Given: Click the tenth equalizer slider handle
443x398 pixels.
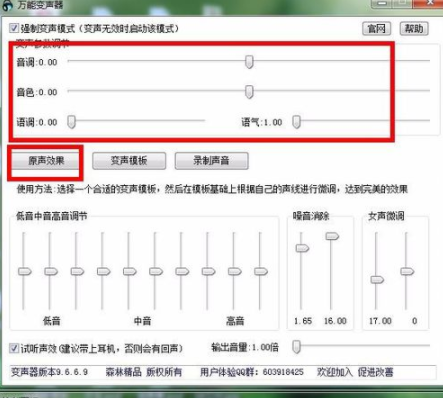Looking at the screenshot, I should click(261, 271).
